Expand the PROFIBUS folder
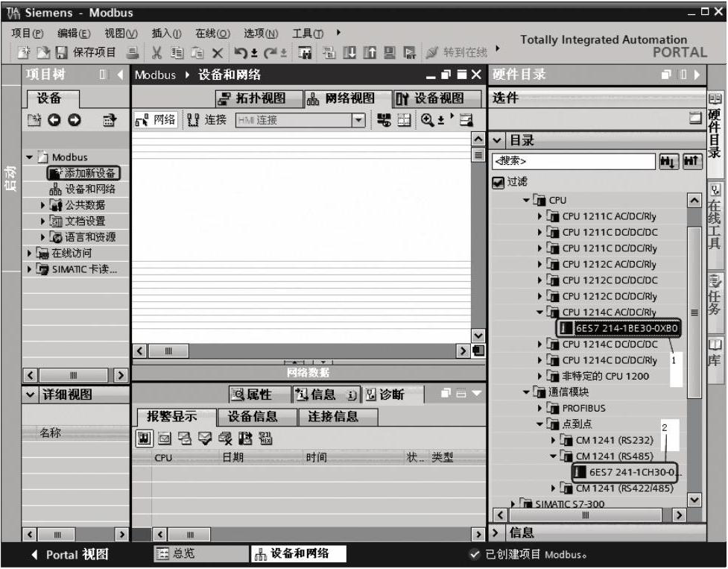The height and width of the screenshot is (569, 728). (x=539, y=408)
